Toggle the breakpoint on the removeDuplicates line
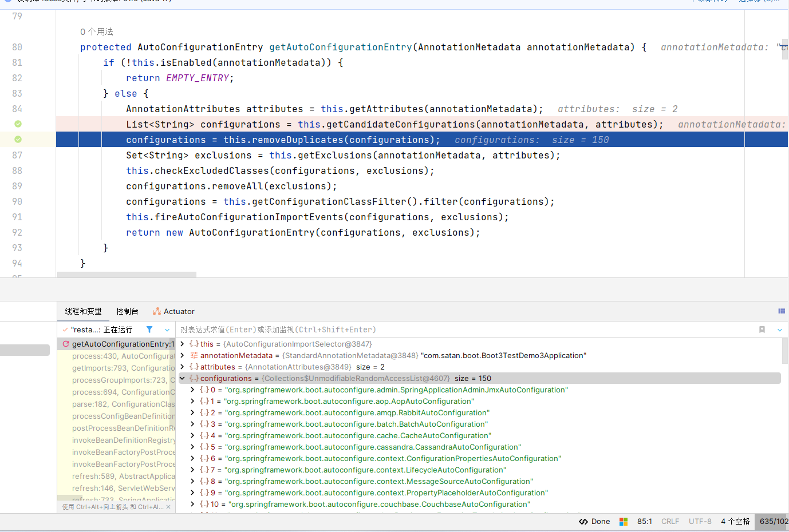 (18, 140)
